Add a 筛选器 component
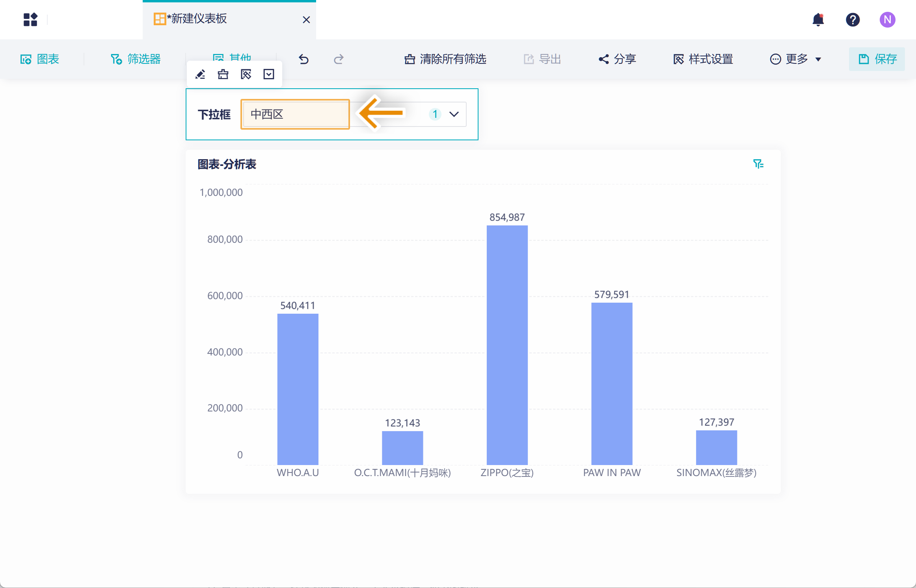The height and width of the screenshot is (588, 916). [x=136, y=59]
